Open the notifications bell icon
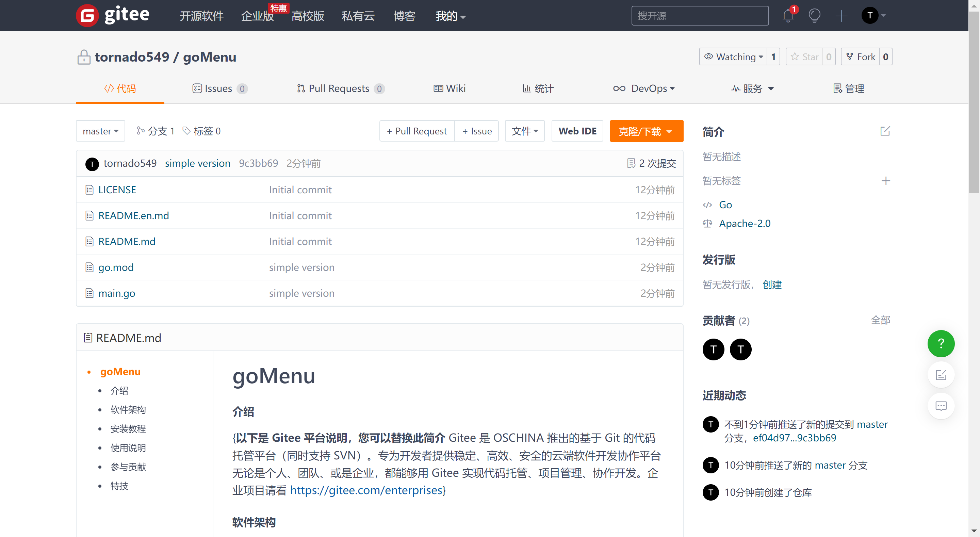The image size is (980, 537). click(788, 16)
